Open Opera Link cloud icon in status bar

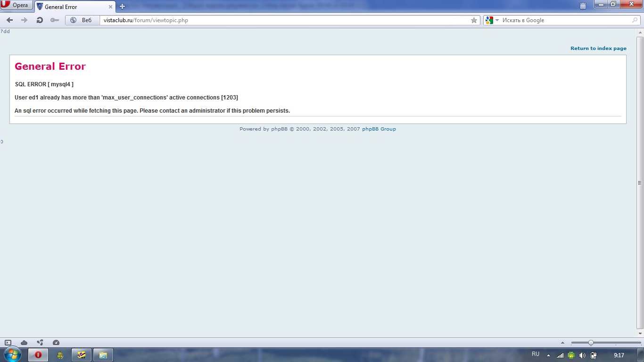coord(24,343)
